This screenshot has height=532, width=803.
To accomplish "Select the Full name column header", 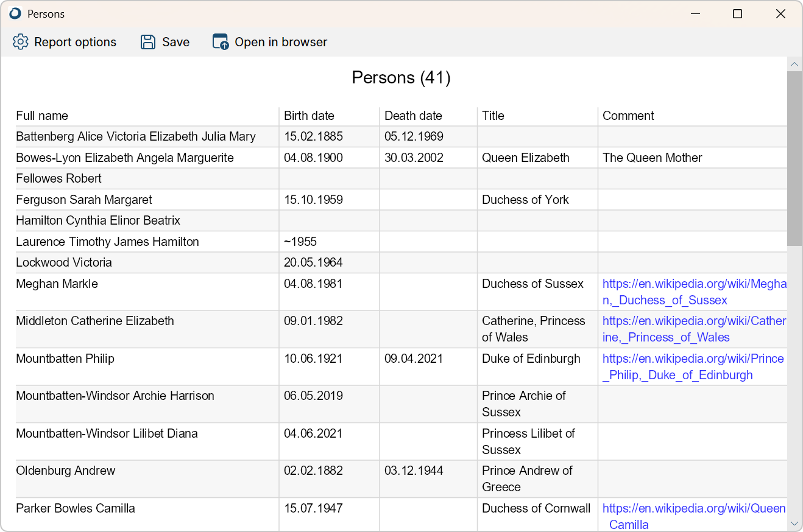I will 42,116.
